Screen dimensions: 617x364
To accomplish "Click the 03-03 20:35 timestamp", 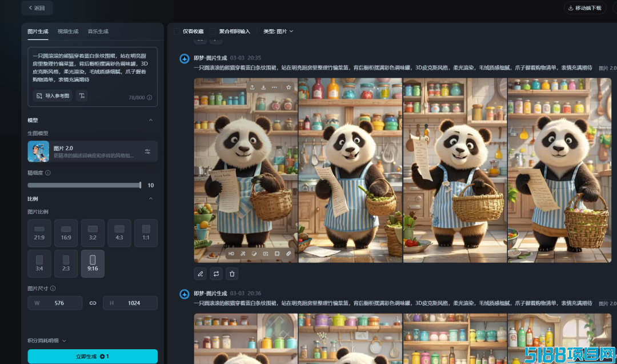I will (246, 58).
